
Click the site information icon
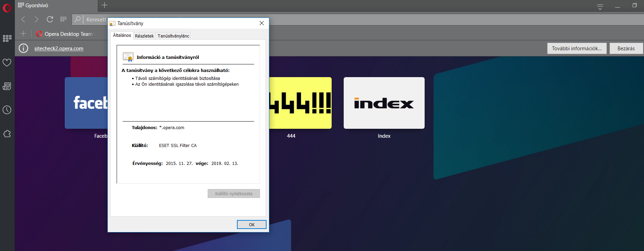(23, 48)
